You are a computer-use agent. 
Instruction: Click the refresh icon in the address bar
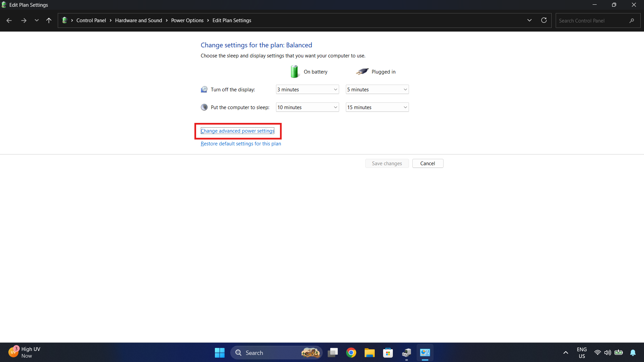click(544, 20)
